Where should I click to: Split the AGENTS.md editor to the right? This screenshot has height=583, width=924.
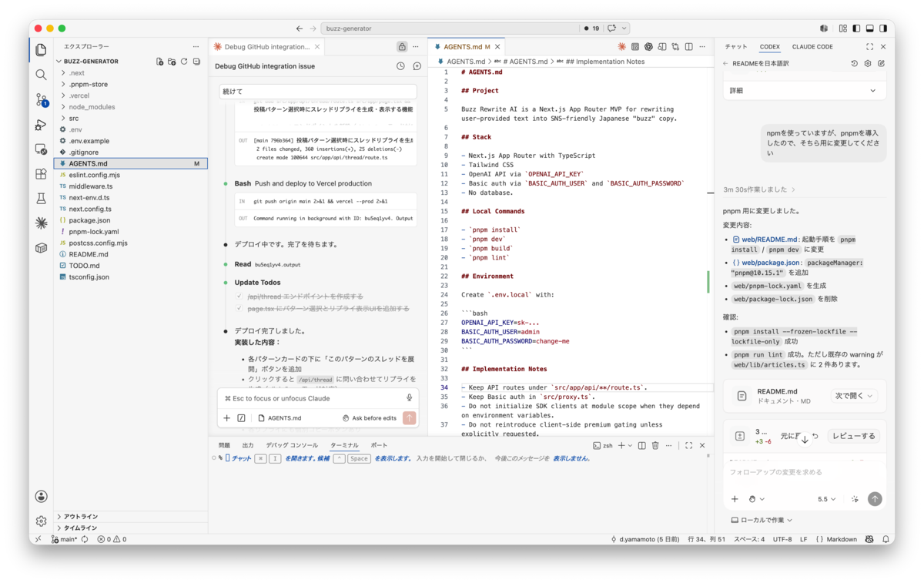coord(689,47)
